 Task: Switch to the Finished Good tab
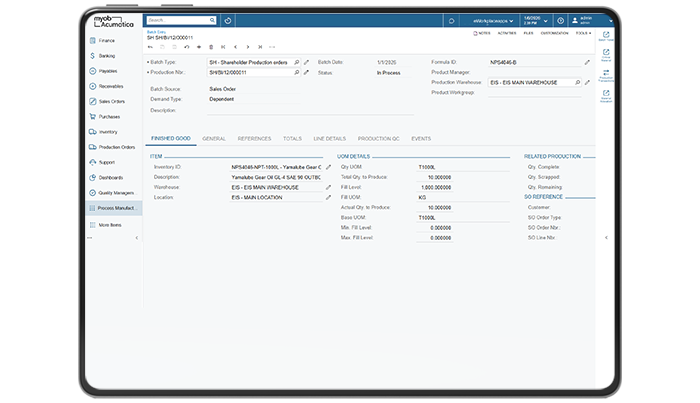(171, 139)
